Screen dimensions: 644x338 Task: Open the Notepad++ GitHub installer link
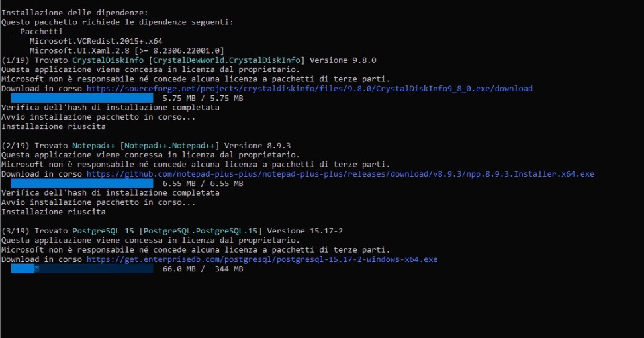click(x=340, y=174)
